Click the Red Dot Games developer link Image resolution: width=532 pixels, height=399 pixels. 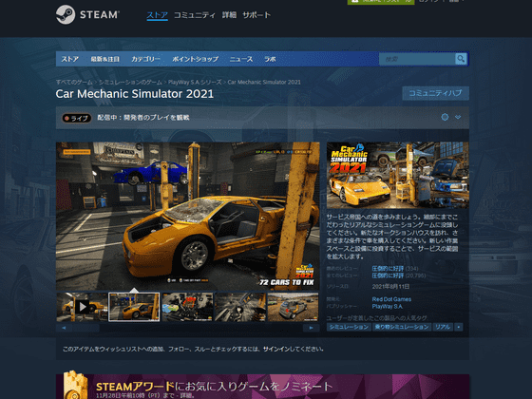pos(391,299)
